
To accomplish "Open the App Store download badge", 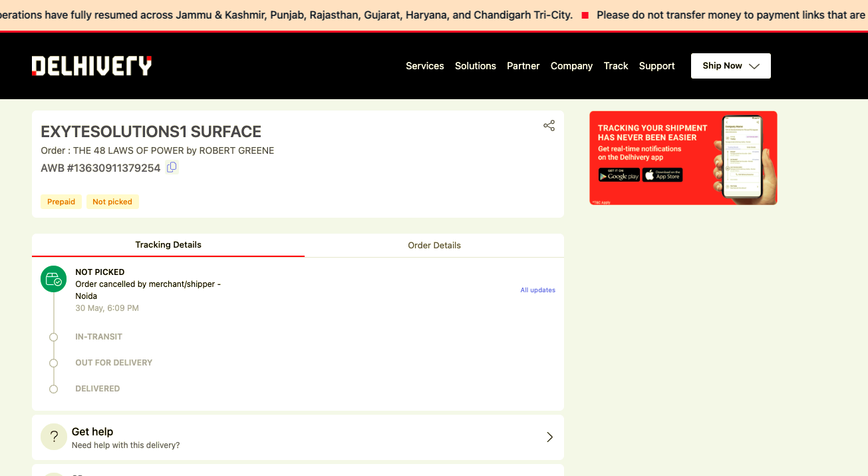I will (x=662, y=175).
